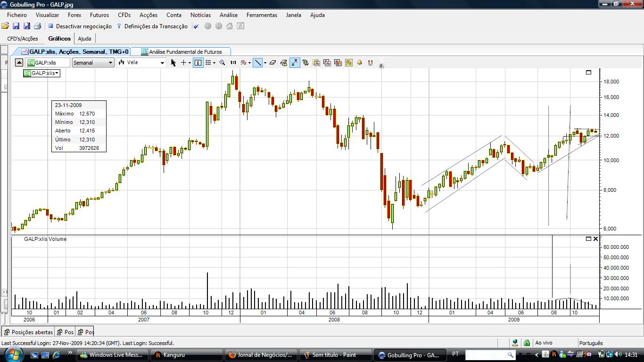The width and height of the screenshot is (644, 362).
Task: Expand the grid options dropdown arrow
Action: [x=214, y=63]
